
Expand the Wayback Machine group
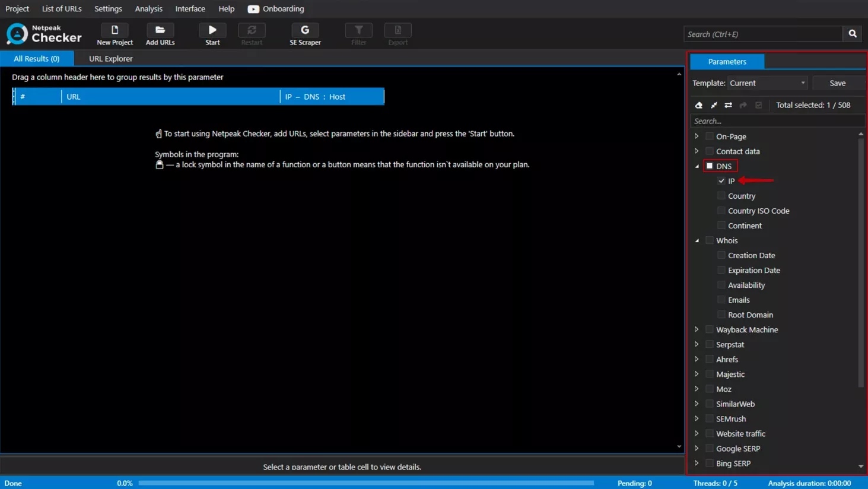pyautogui.click(x=697, y=329)
